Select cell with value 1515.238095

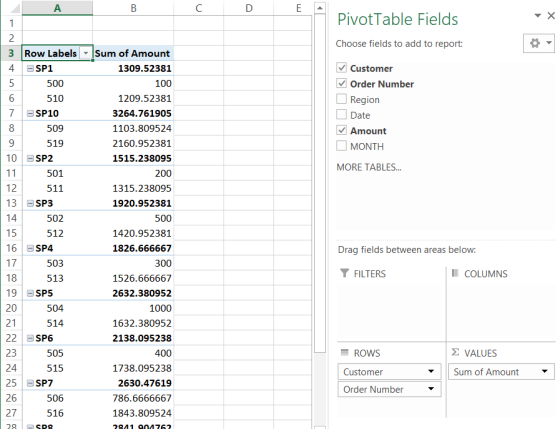(133, 158)
